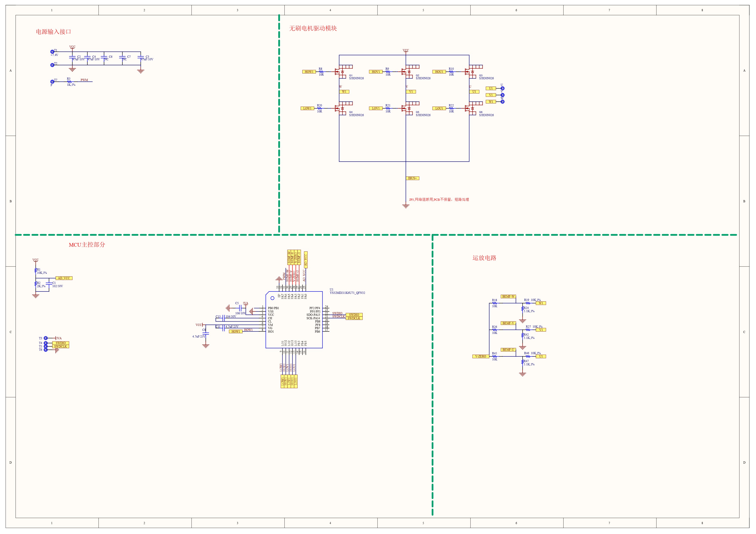Click the IBUS+ net port

(412, 178)
